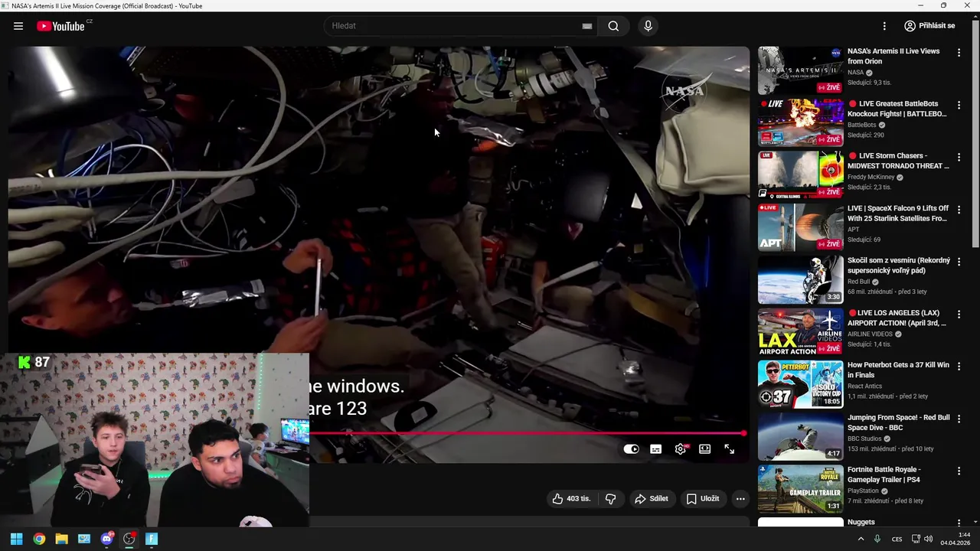Enter fullscreen with the player's fullscreen icon
This screenshot has width=980, height=551.
click(x=730, y=449)
